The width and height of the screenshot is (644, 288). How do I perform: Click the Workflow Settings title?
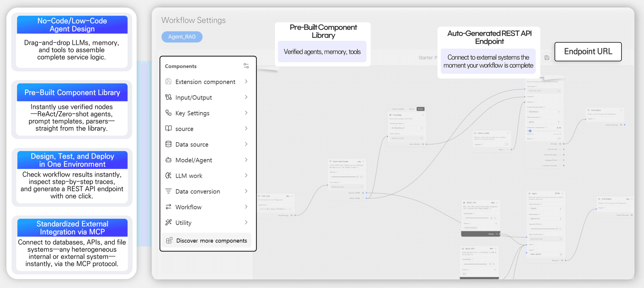click(194, 20)
